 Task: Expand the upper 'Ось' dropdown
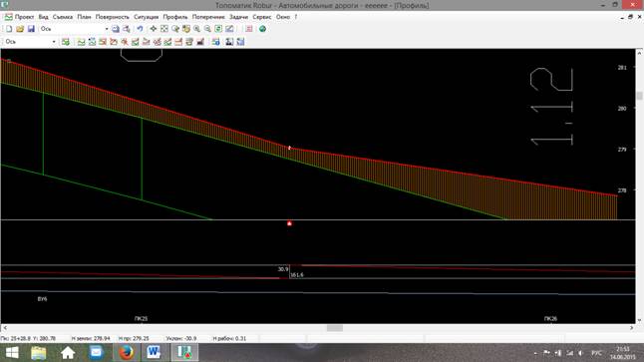pyautogui.click(x=107, y=29)
